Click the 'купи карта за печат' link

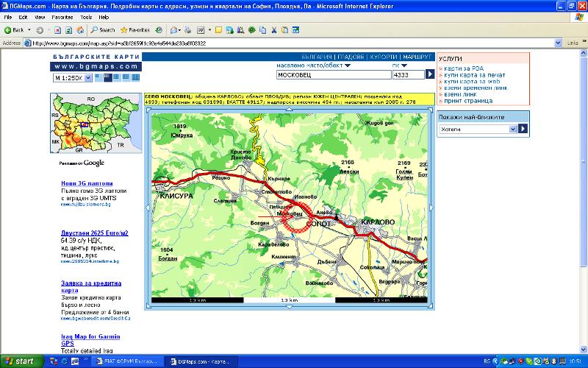(x=476, y=74)
